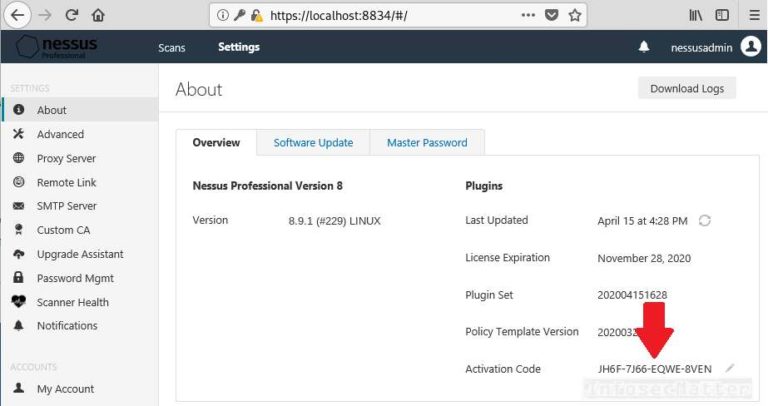Viewport: 768px width, 406px height.
Task: Open My Account page
Action: (65, 389)
